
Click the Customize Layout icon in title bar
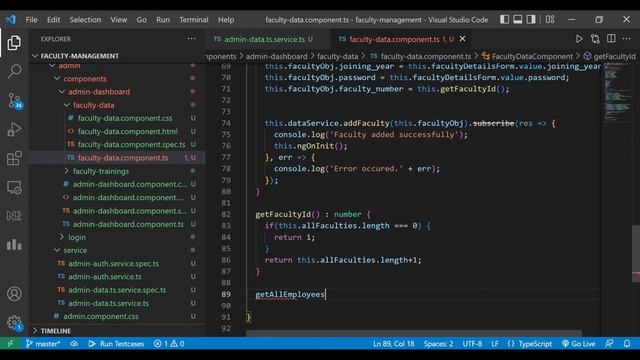click(x=550, y=19)
